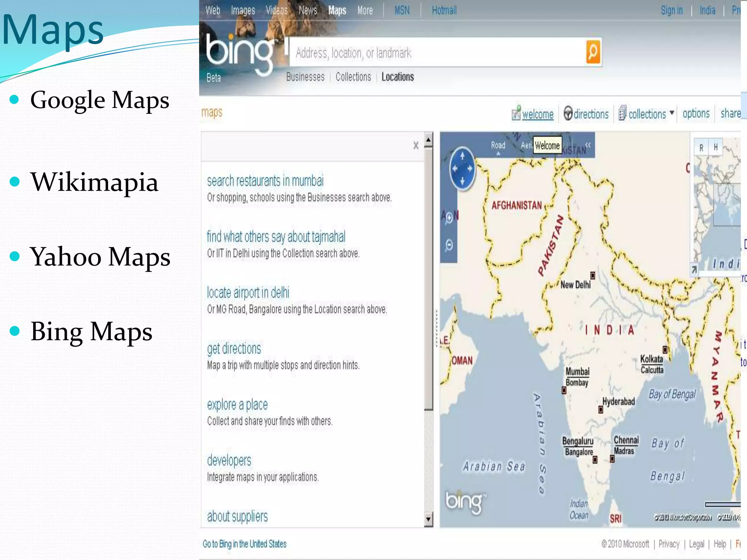This screenshot has width=747, height=560.
Task: Go to MSN link
Action: (x=402, y=10)
